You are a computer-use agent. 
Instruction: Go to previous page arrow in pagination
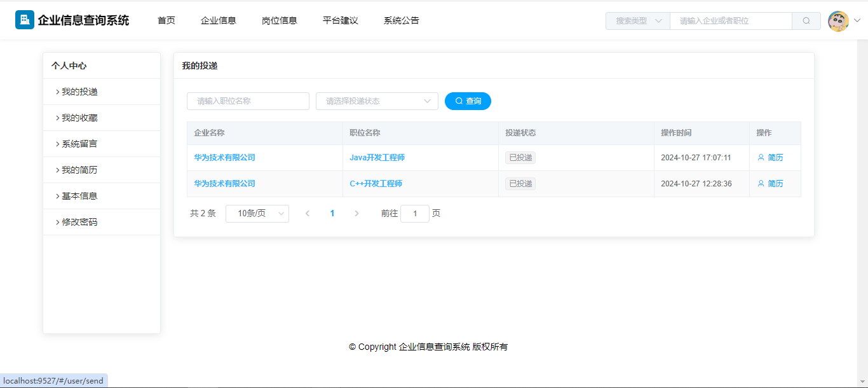point(308,214)
